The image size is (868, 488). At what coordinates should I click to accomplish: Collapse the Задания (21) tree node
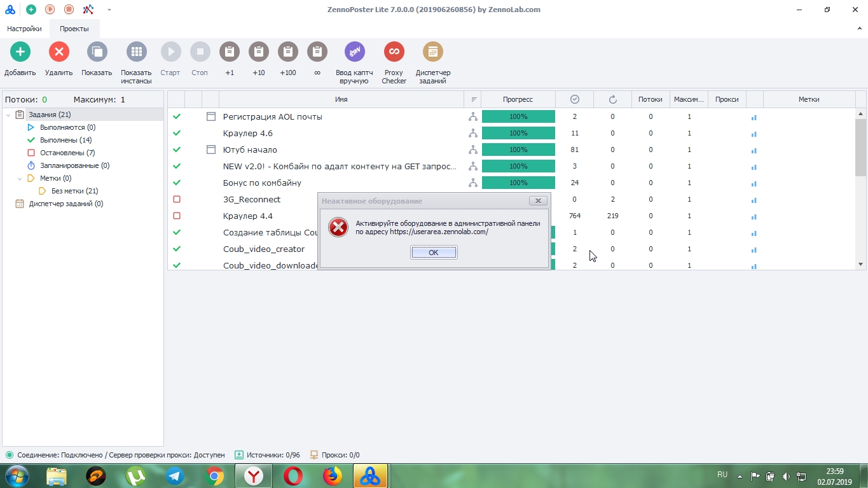[8, 115]
